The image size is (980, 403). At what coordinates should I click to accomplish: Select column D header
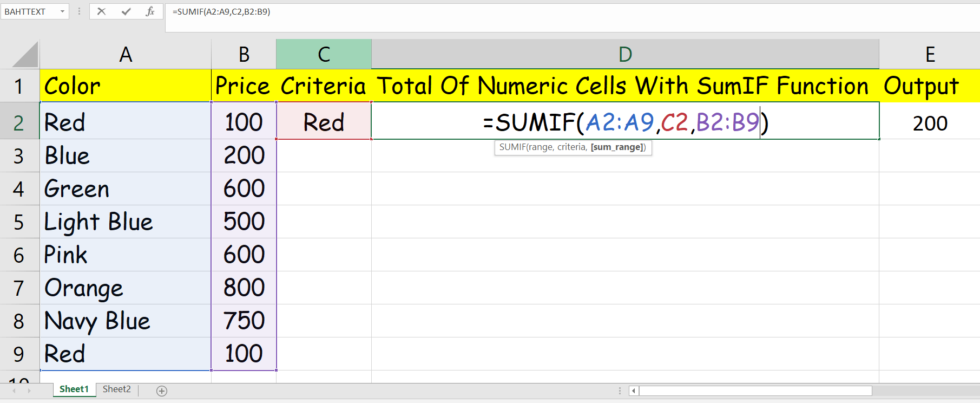click(x=625, y=54)
